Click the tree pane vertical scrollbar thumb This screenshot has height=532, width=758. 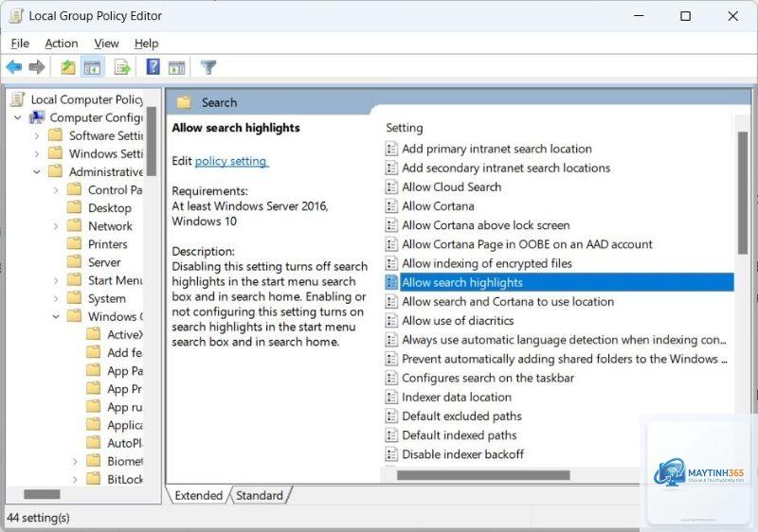152,141
